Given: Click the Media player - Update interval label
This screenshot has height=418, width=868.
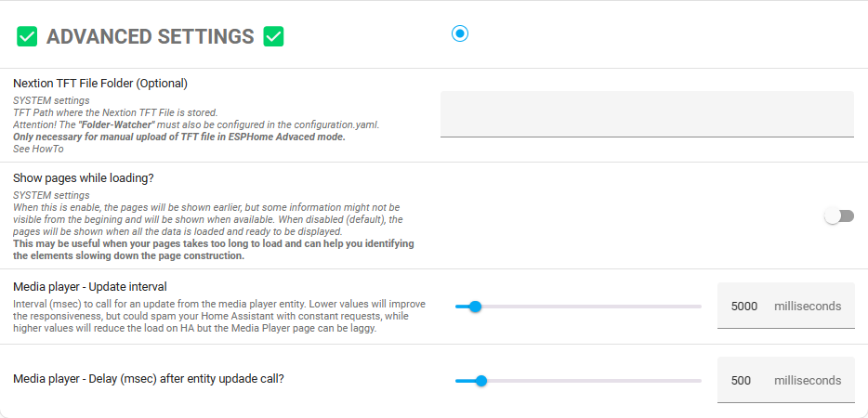Looking at the screenshot, I should (89, 286).
